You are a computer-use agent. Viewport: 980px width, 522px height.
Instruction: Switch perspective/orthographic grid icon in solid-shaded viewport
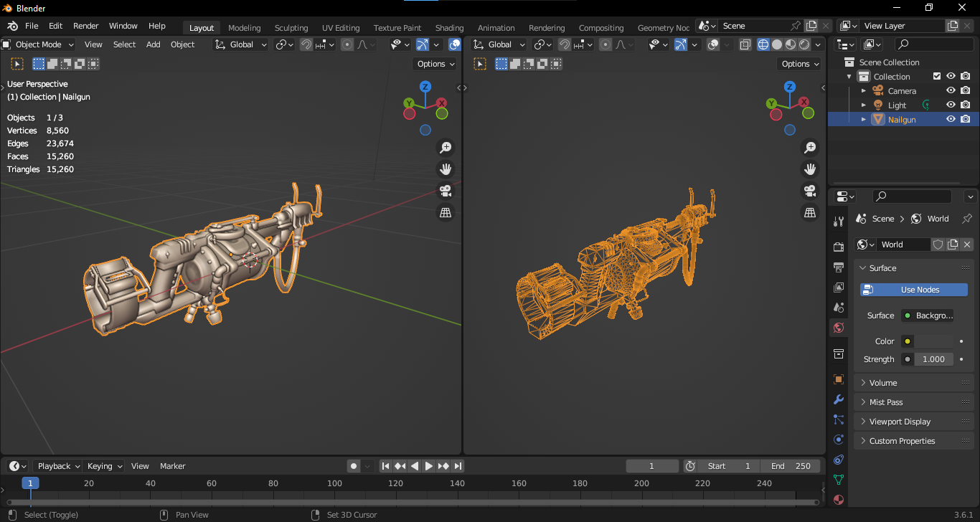(x=446, y=213)
